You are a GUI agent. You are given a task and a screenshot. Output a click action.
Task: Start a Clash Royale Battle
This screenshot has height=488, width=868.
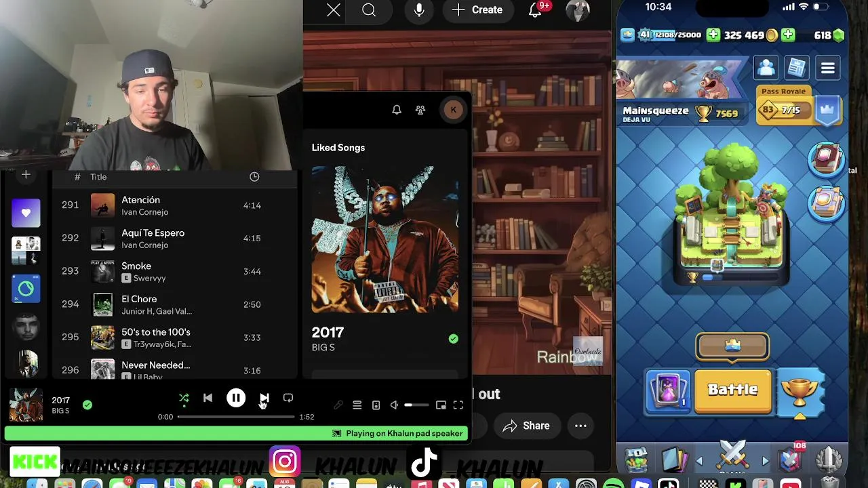click(733, 390)
